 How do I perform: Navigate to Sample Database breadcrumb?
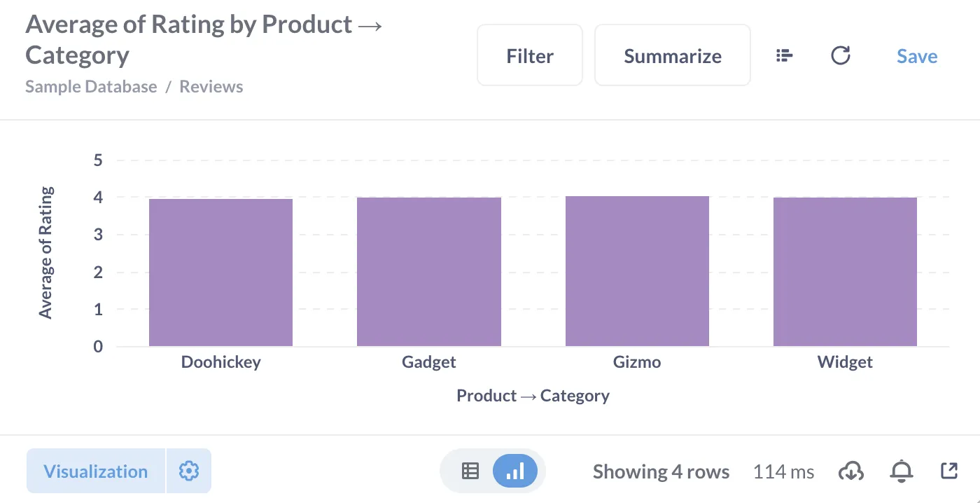90,86
